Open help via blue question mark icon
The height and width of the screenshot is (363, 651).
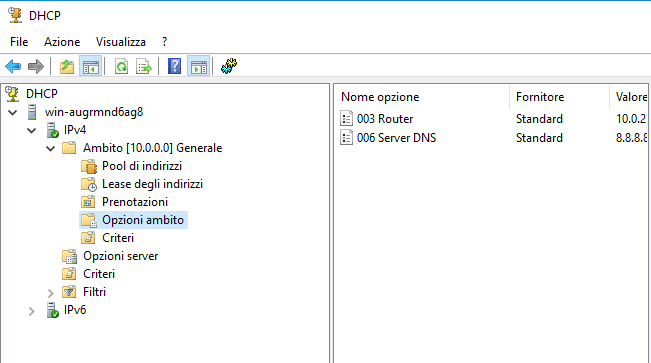tap(174, 66)
